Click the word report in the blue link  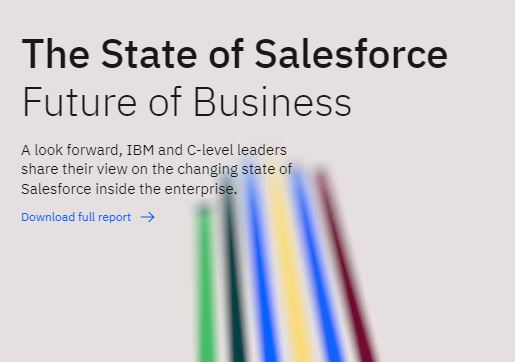115,218
